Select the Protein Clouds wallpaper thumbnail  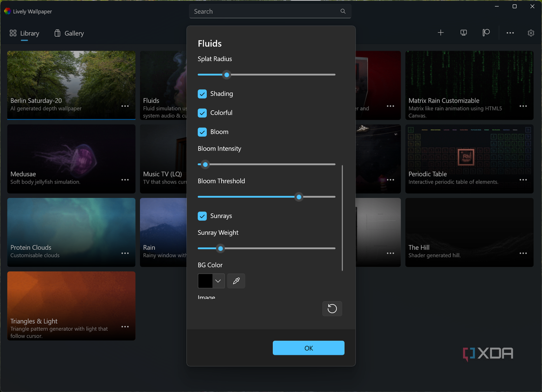pos(71,232)
